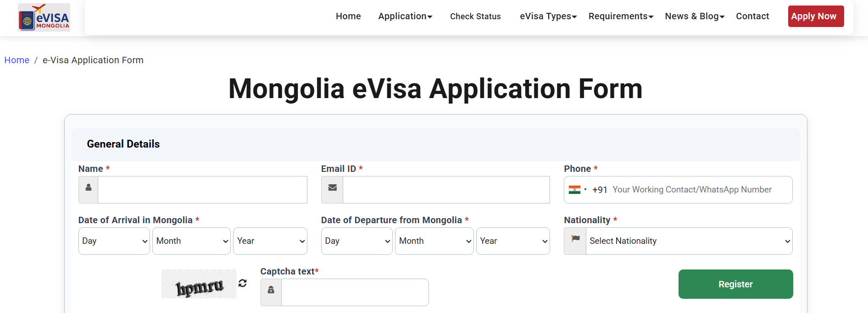The height and width of the screenshot is (313, 868).
Task: Click the Check Status link
Action: 475,16
